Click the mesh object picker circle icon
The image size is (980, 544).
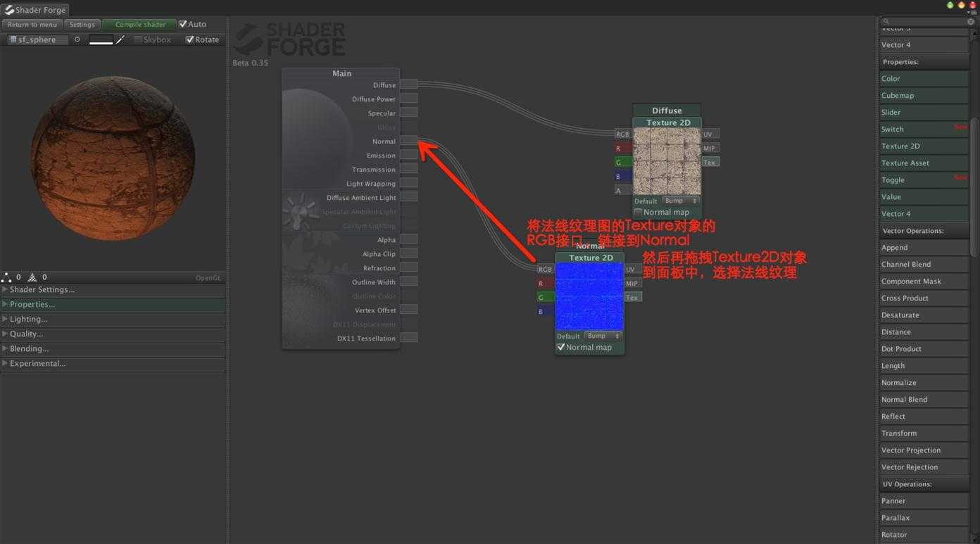pyautogui.click(x=77, y=40)
